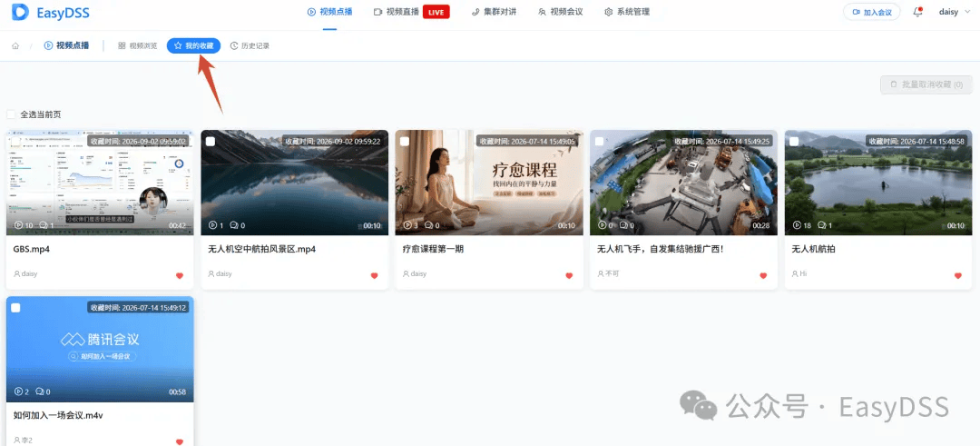Click 批量取消收藏 button
This screenshot has height=446, width=980.
coord(926,84)
